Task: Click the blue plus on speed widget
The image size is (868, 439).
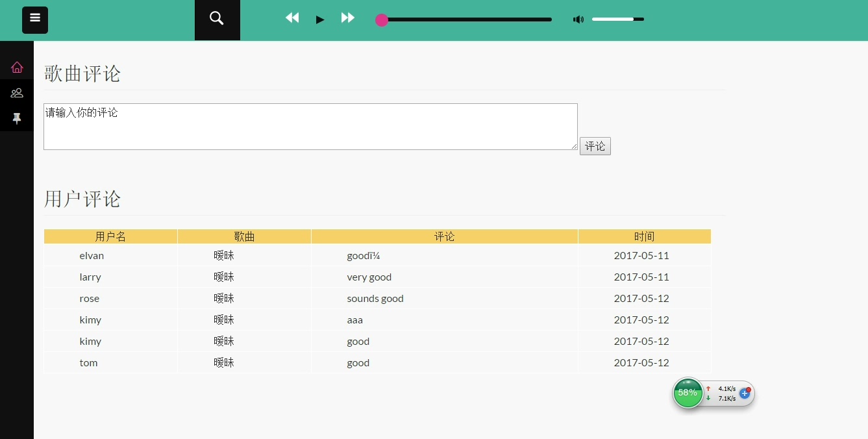Action: click(x=745, y=394)
